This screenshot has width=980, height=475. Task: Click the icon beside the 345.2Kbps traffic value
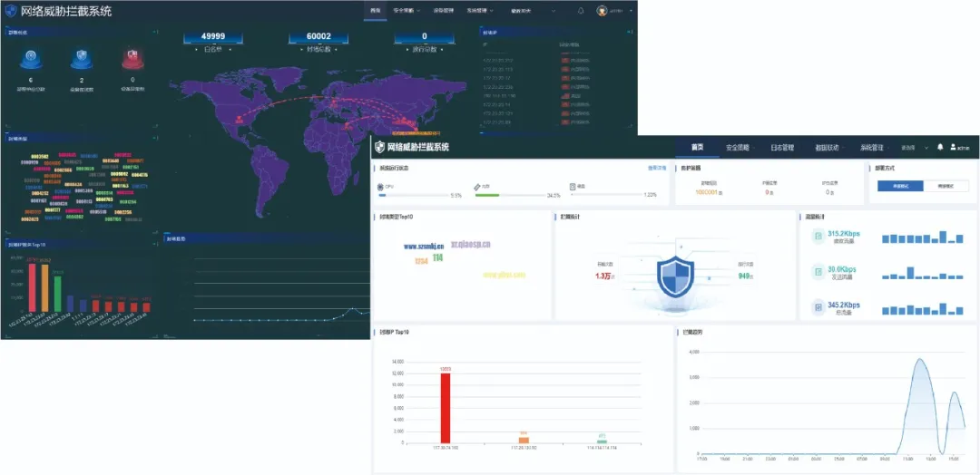point(818,308)
